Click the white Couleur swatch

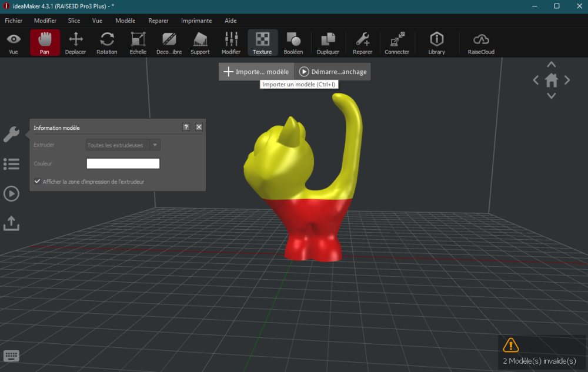pos(123,163)
